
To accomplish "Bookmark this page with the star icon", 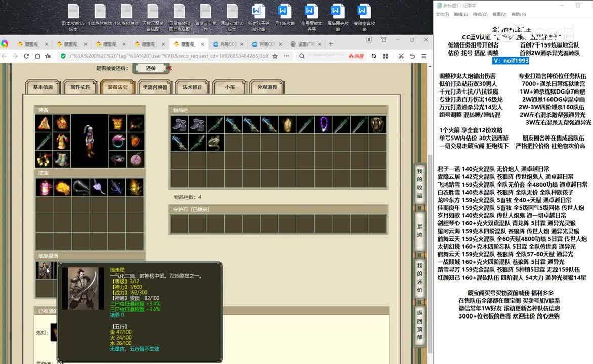I will (275, 56).
